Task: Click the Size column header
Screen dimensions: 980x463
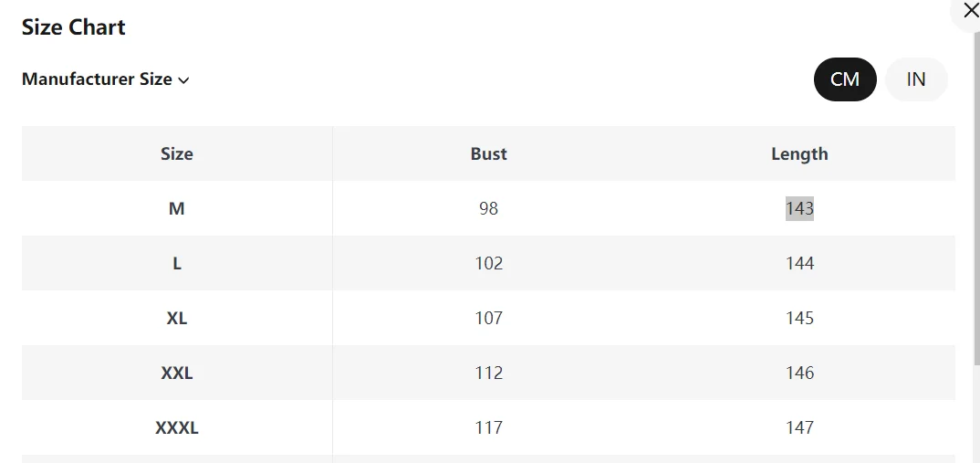Action: 177,154
